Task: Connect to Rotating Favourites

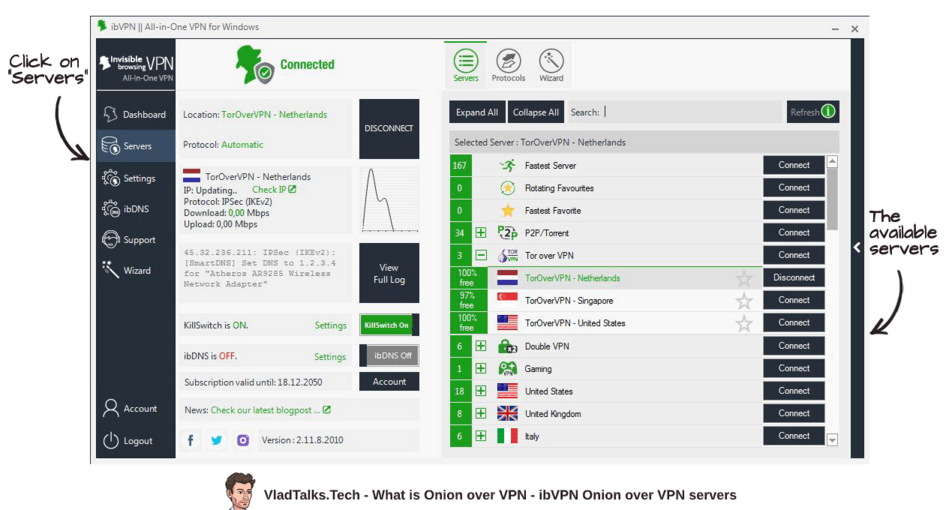Action: click(793, 188)
